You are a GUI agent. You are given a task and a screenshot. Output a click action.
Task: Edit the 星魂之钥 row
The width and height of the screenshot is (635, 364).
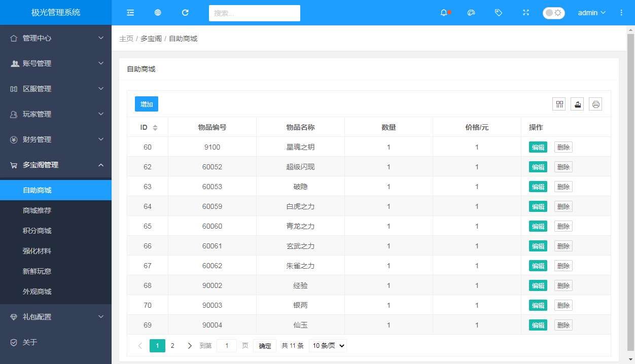point(538,147)
